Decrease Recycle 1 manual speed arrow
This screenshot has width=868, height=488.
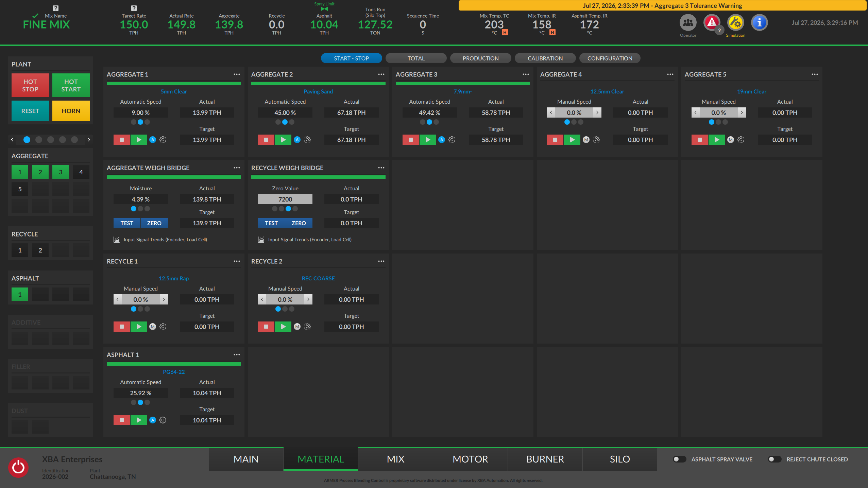(118, 299)
